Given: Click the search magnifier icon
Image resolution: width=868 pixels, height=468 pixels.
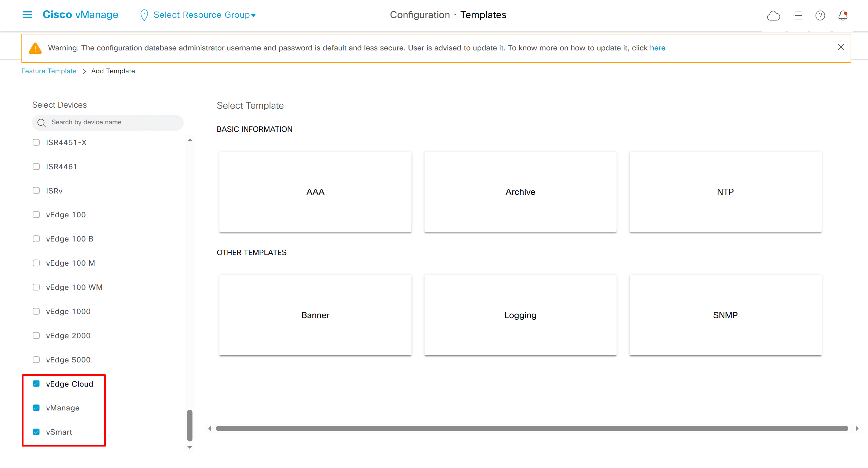Looking at the screenshot, I should 42,123.
